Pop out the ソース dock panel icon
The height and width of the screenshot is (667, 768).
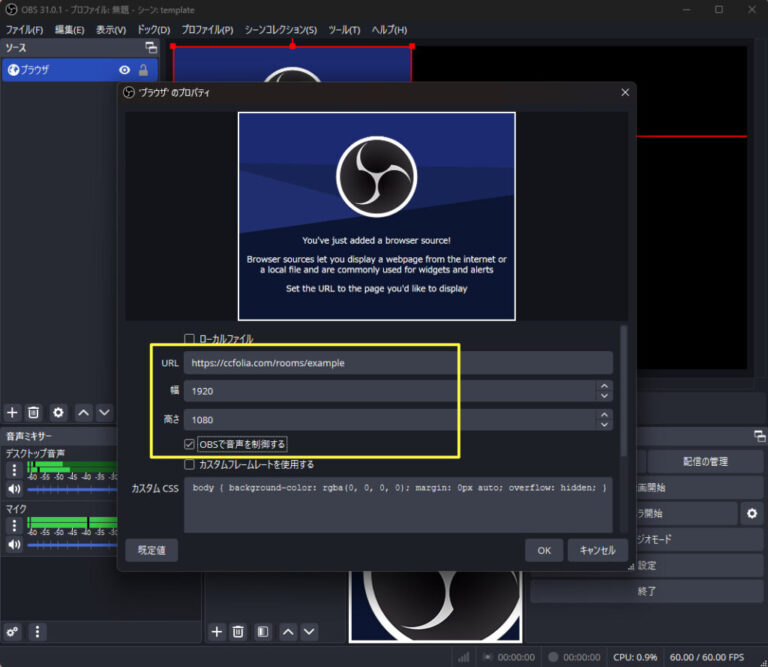click(x=151, y=47)
